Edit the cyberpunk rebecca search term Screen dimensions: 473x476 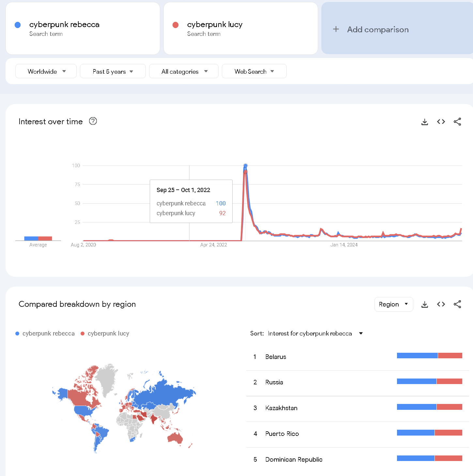[x=83, y=28]
